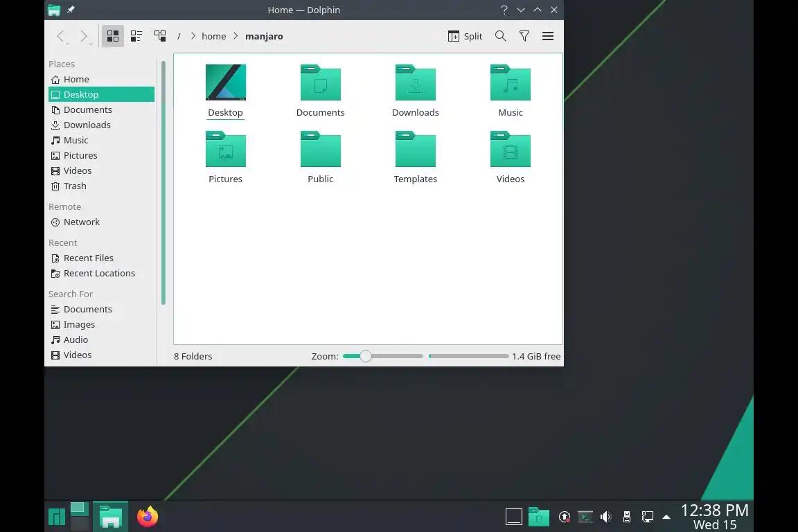798x532 pixels.
Task: Expand breadcrumb chevron before manjaro
Action: [x=236, y=36]
